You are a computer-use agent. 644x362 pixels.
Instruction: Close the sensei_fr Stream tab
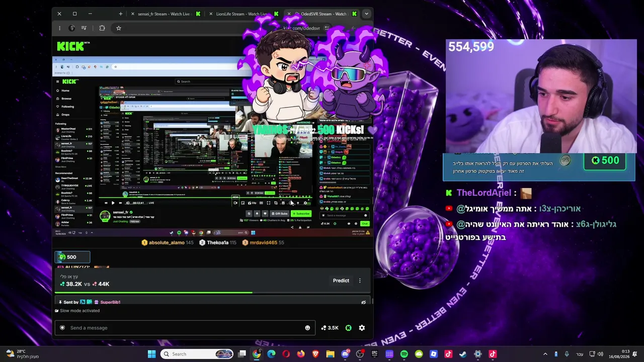click(133, 14)
